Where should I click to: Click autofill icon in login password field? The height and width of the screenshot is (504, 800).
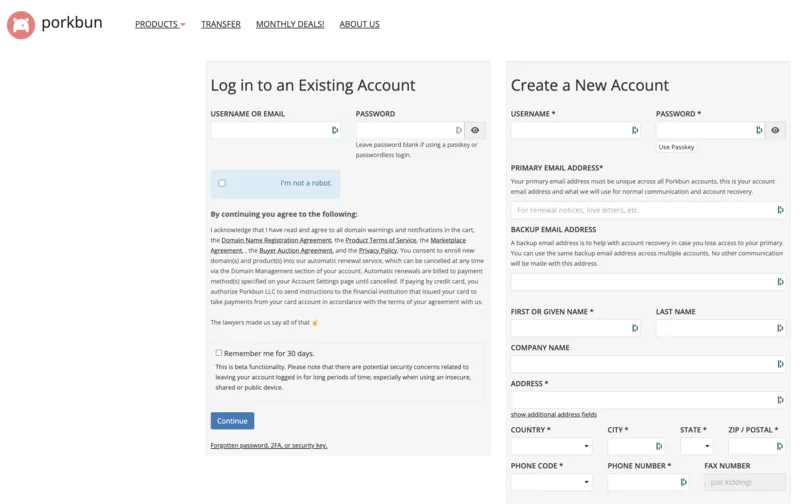(459, 130)
